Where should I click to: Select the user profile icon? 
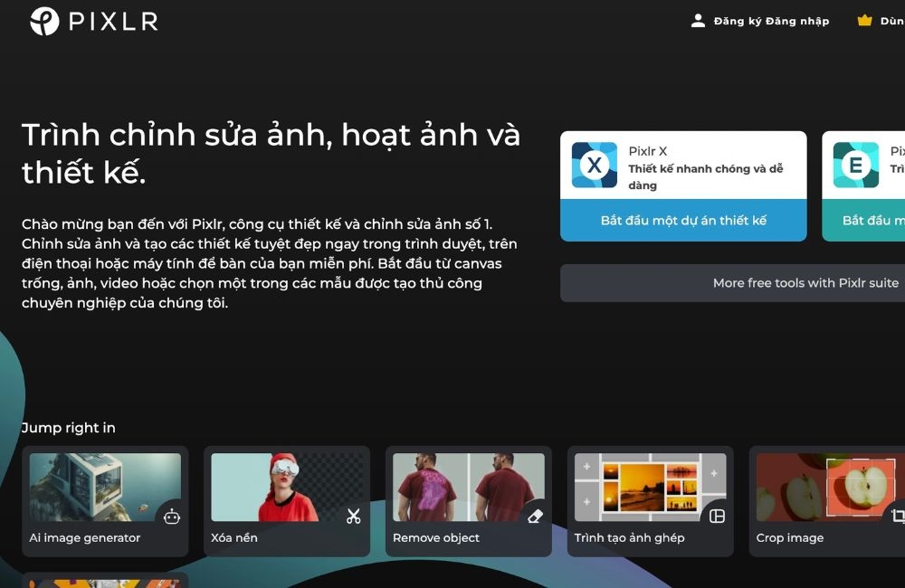pos(698,22)
